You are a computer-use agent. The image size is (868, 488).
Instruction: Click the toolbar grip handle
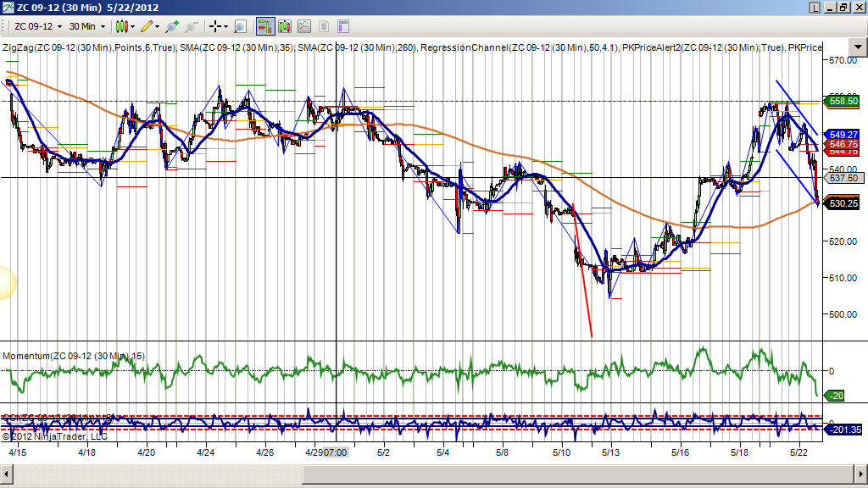4,26
